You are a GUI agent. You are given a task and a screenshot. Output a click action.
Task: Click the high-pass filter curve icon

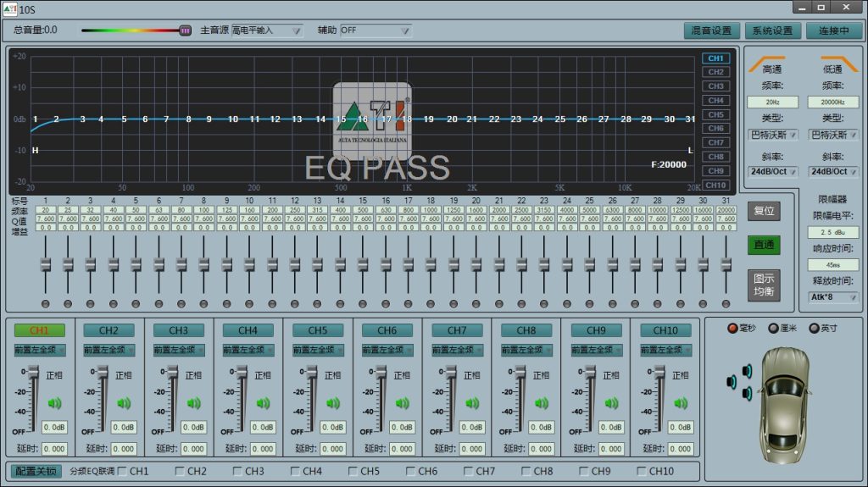pyautogui.click(x=766, y=63)
